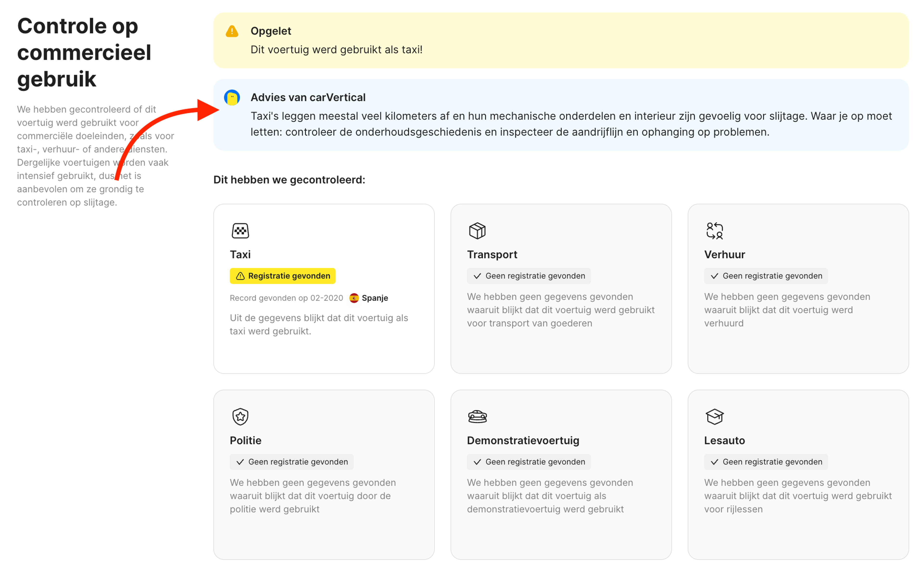Click the Politie shield icon

[240, 416]
